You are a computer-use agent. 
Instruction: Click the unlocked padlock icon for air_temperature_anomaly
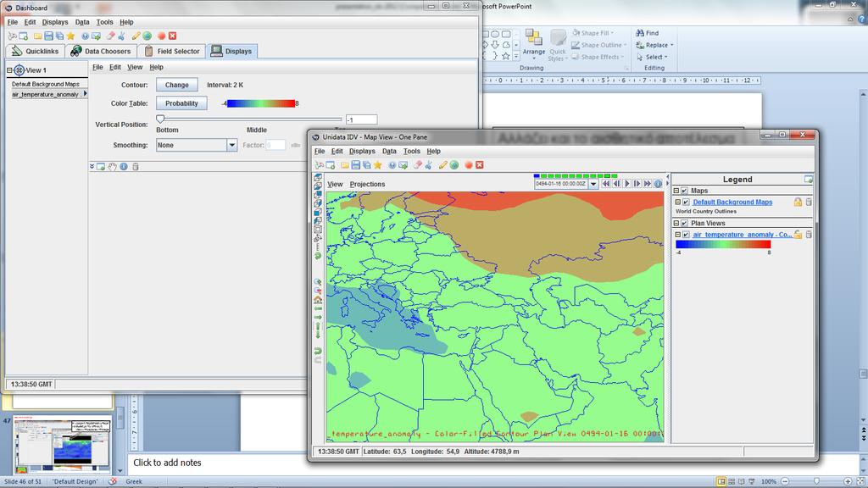[798, 235]
